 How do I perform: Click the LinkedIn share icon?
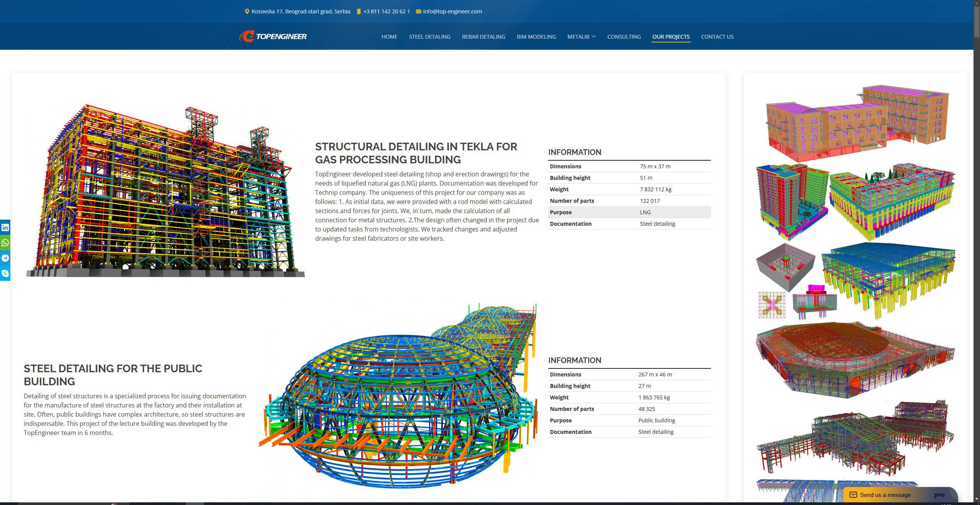(5, 228)
